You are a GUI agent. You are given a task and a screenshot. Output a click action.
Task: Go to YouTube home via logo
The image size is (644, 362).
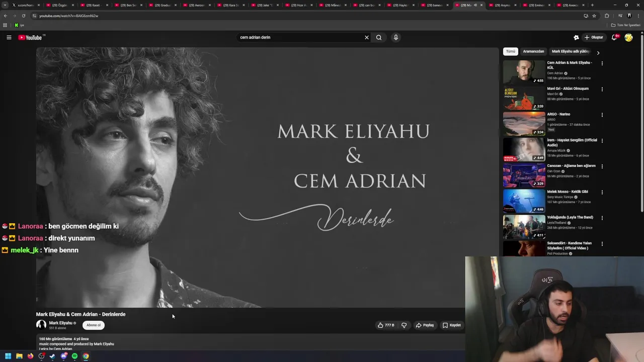click(x=31, y=37)
